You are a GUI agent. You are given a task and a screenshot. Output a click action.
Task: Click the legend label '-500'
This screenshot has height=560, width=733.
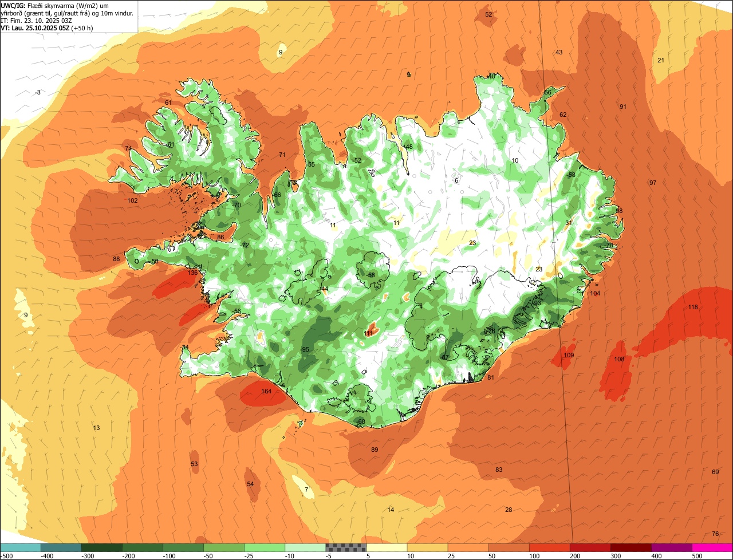point(5,555)
